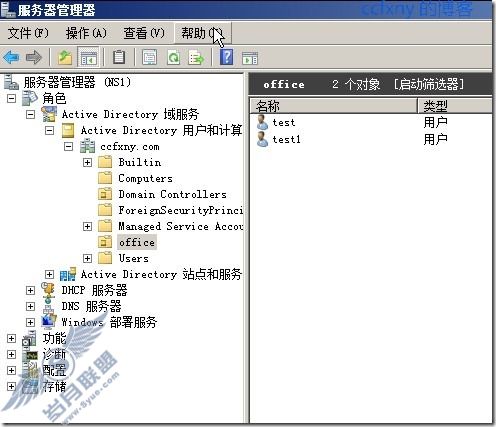Expand the Builtin folder
This screenshot has width=496, height=427.
coord(87,162)
